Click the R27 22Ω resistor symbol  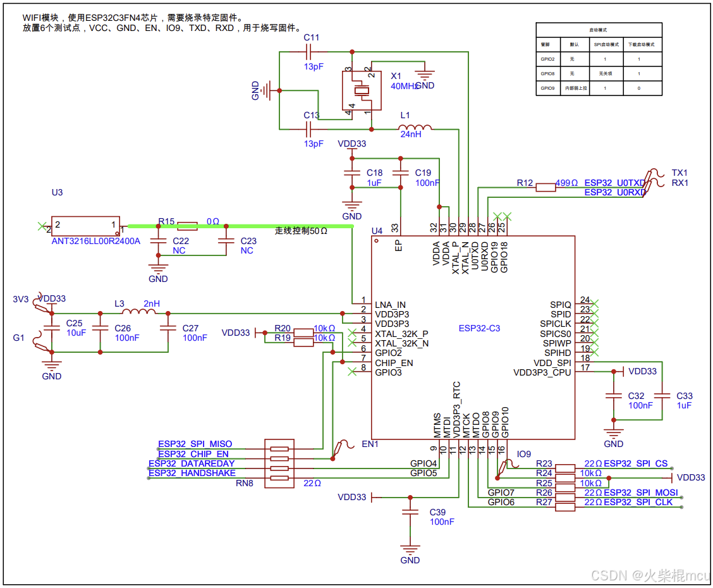point(565,507)
